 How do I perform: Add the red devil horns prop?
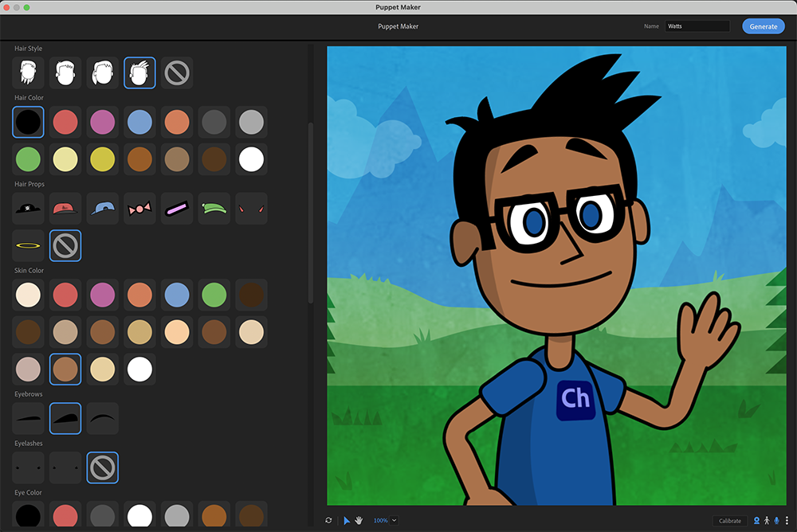(251, 209)
